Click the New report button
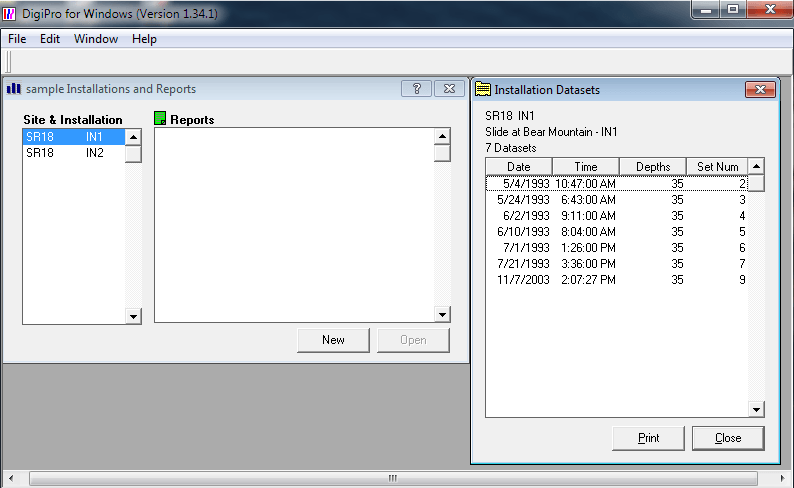794x488 pixels. pyautogui.click(x=333, y=340)
